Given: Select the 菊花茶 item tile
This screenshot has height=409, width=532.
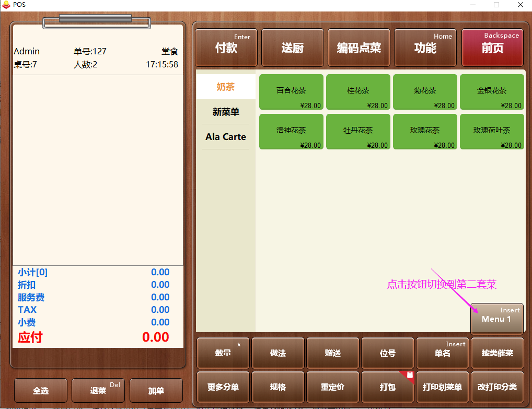Looking at the screenshot, I should (x=425, y=92).
